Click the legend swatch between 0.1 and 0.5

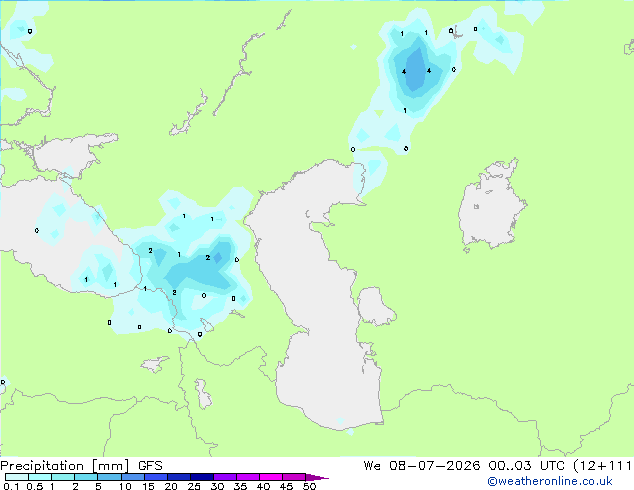coord(17,477)
